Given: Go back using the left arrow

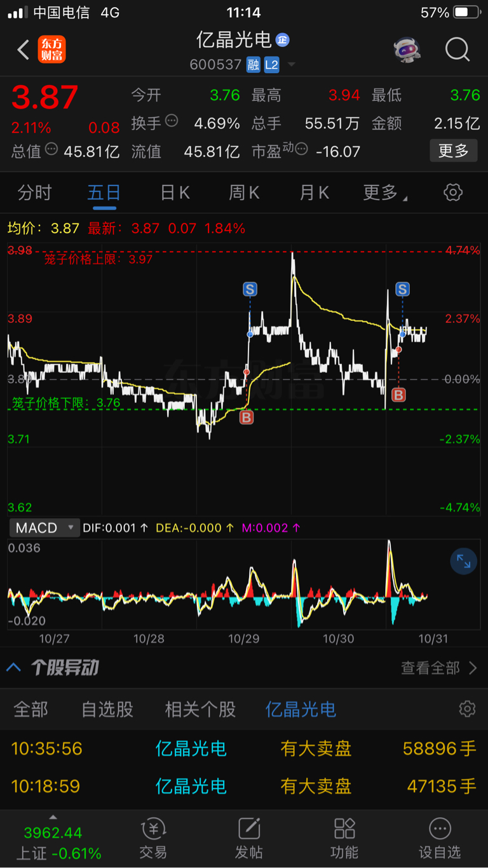Looking at the screenshot, I should [24, 50].
